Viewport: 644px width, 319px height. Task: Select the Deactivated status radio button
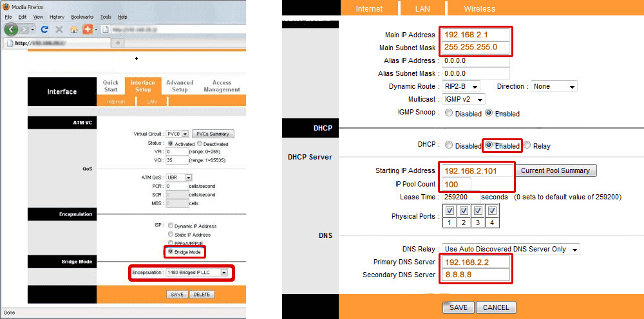(x=200, y=143)
